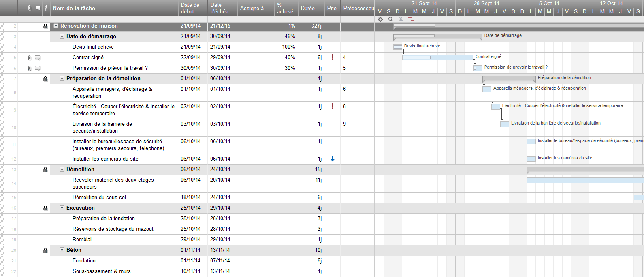The width and height of the screenshot is (644, 277).
Task: Click lock icon on Démolition row
Action: coord(45,170)
